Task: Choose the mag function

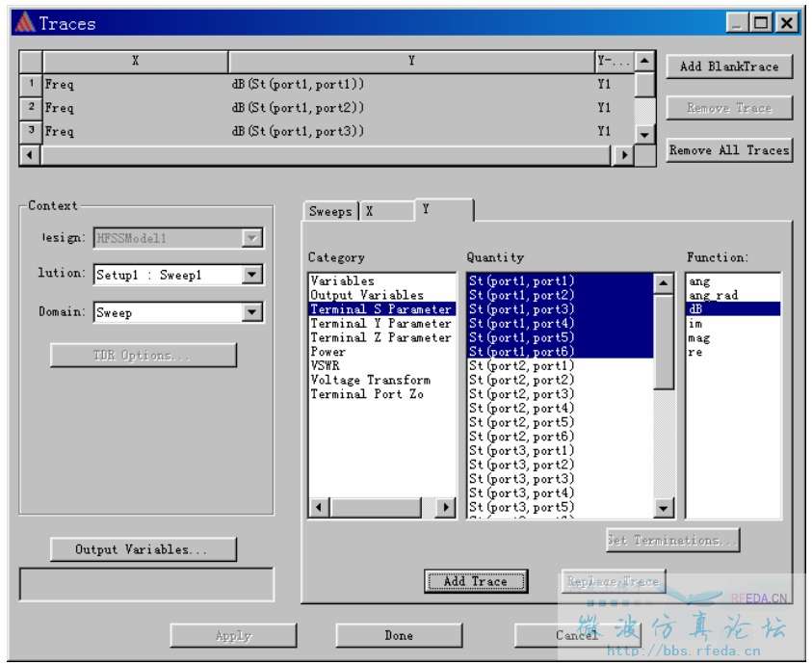Action: 698,338
